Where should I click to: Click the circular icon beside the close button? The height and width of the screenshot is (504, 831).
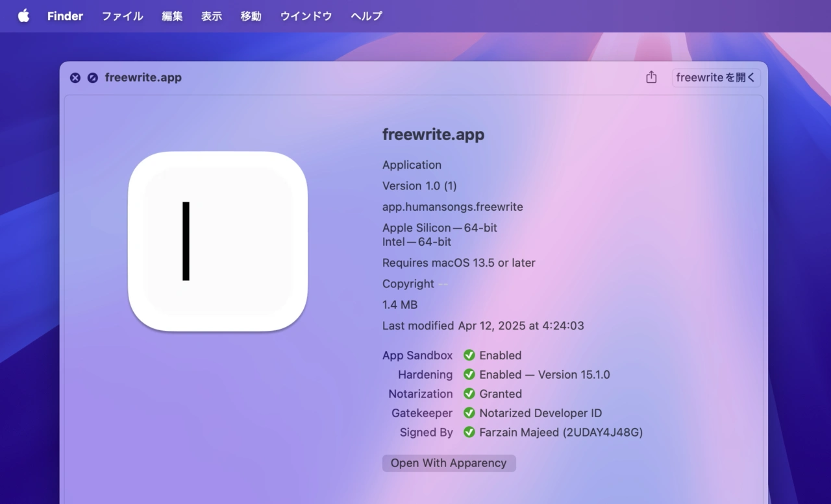point(93,78)
